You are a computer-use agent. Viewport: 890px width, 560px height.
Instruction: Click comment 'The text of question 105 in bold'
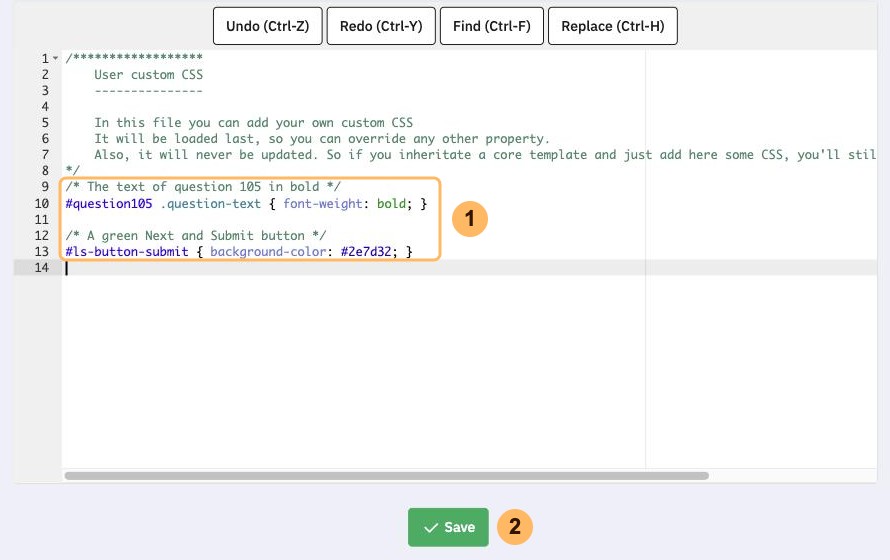(203, 187)
